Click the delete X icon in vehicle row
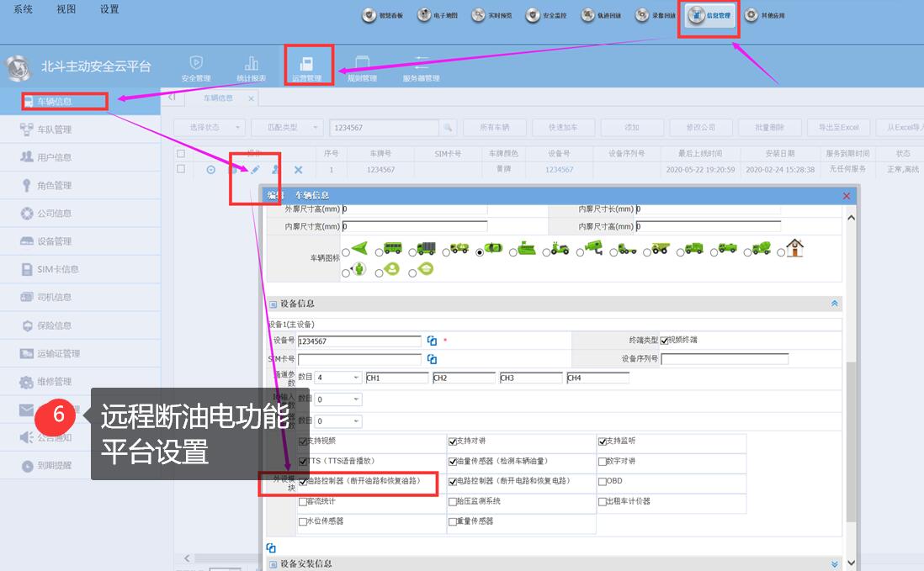Viewport: 924px width, 571px height. coord(298,170)
